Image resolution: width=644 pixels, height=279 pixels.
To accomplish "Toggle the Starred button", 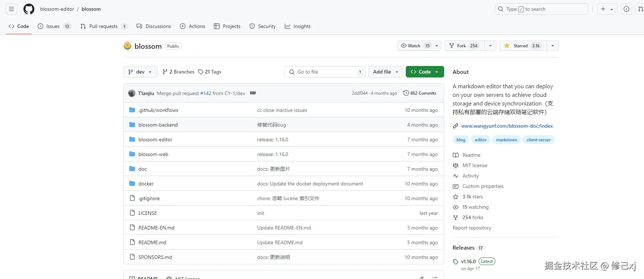I will click(x=523, y=46).
